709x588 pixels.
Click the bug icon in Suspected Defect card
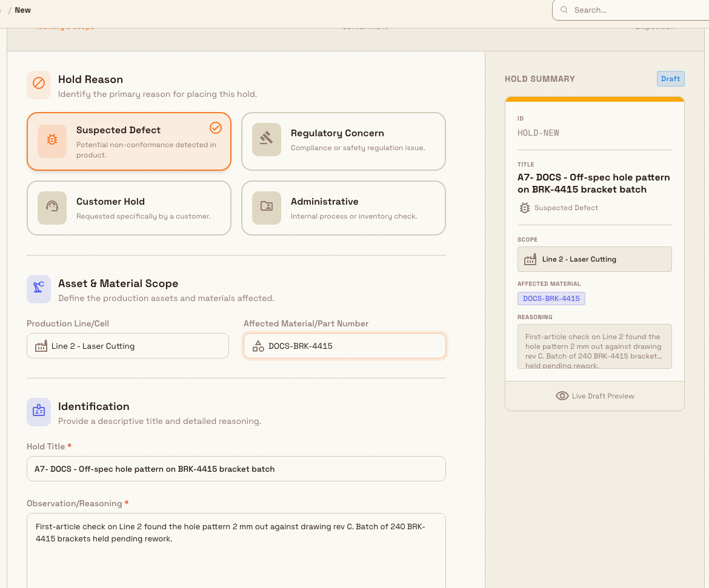[52, 139]
